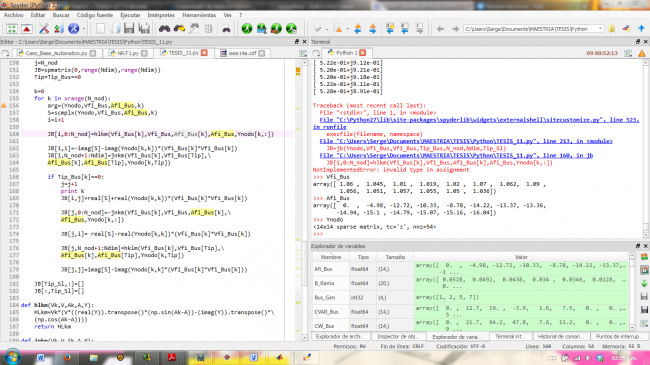Click the warning triangle icon in terminal header
650x365 pixels.
click(642, 53)
